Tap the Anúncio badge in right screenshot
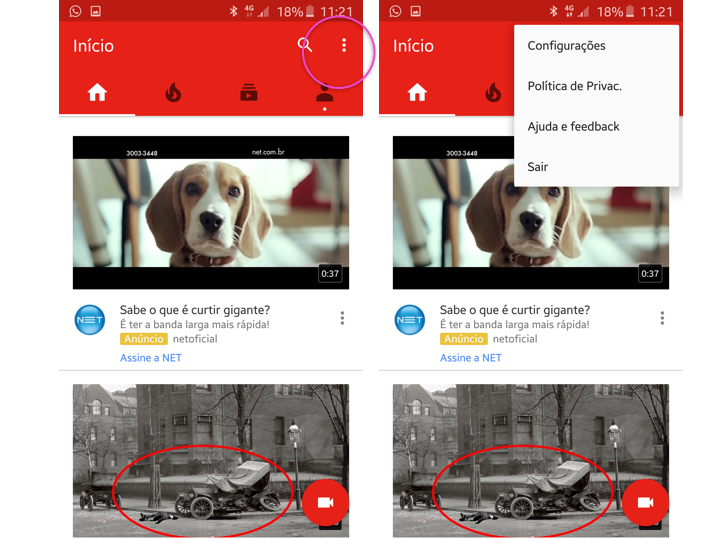This screenshot has width=720, height=540. coord(464,339)
